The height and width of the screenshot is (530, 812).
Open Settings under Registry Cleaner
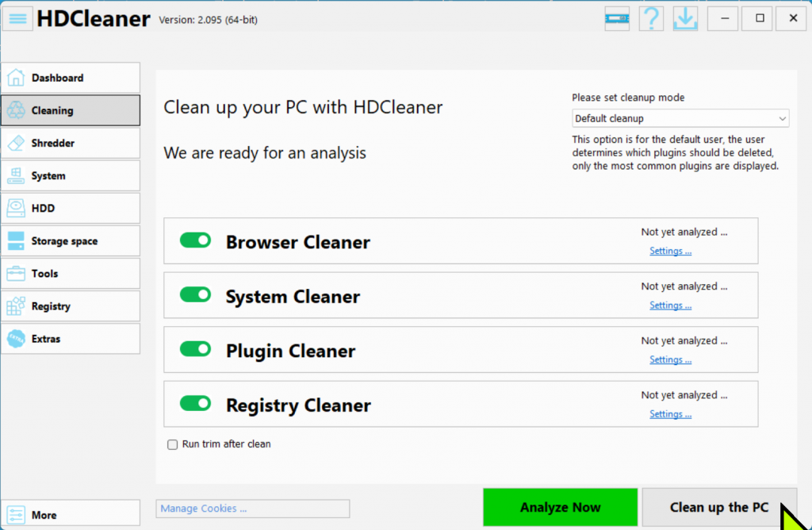point(670,413)
